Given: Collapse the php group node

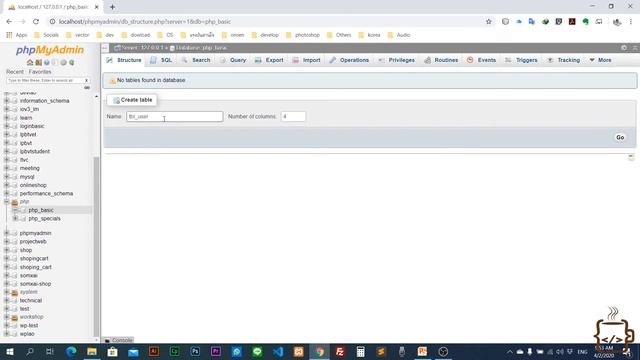Looking at the screenshot, I should coord(7,202).
